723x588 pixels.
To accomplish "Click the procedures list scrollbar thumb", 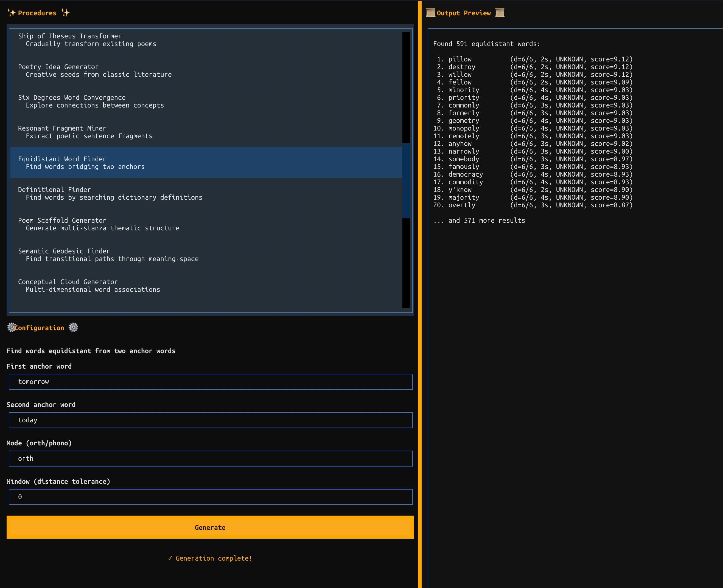I will 406,180.
